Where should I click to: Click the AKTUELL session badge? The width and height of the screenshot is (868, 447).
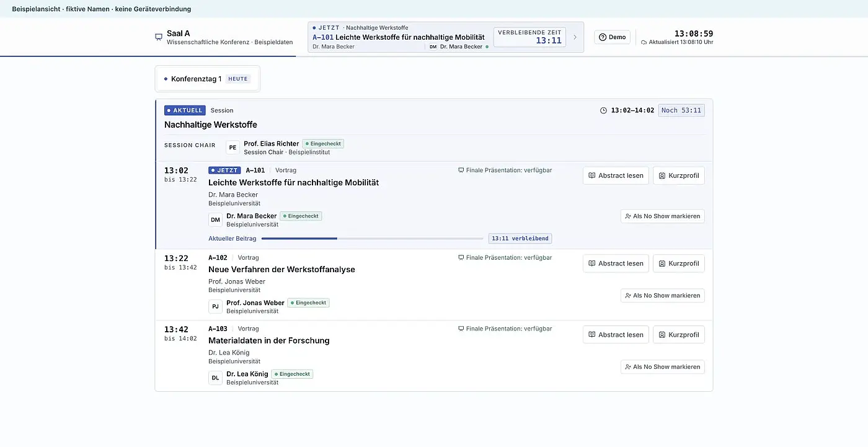point(185,110)
